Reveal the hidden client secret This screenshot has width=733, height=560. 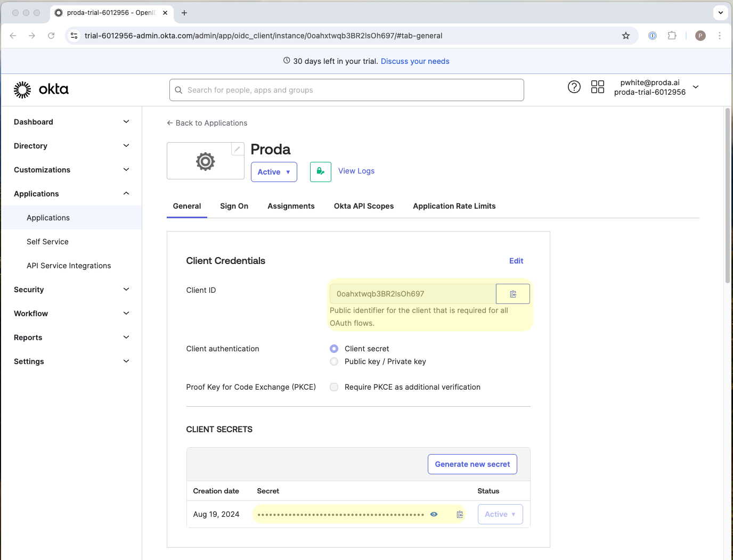point(434,514)
